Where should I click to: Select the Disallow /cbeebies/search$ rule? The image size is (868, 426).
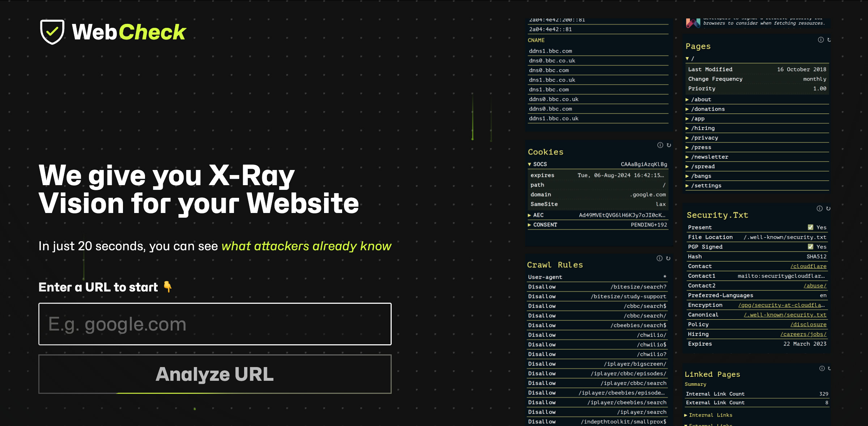pos(597,325)
